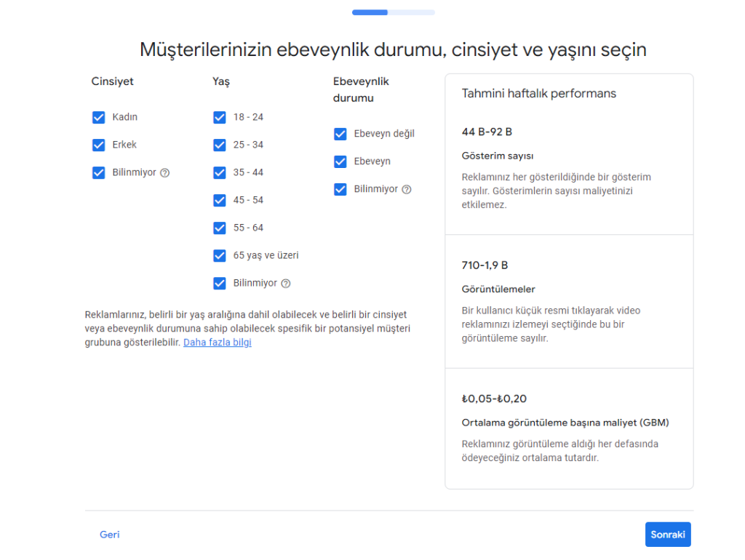Select the Yaş column heading
Image resolution: width=745 pixels, height=560 pixels.
click(221, 81)
